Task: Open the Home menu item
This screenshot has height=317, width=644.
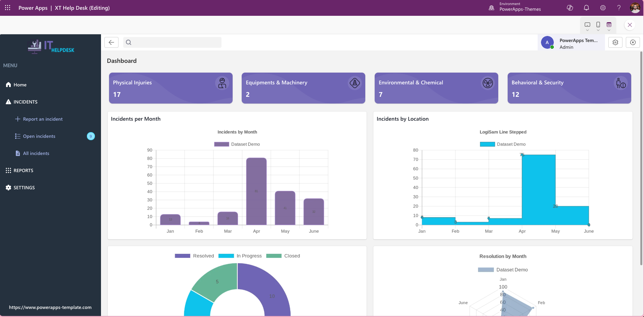Action: (x=19, y=84)
